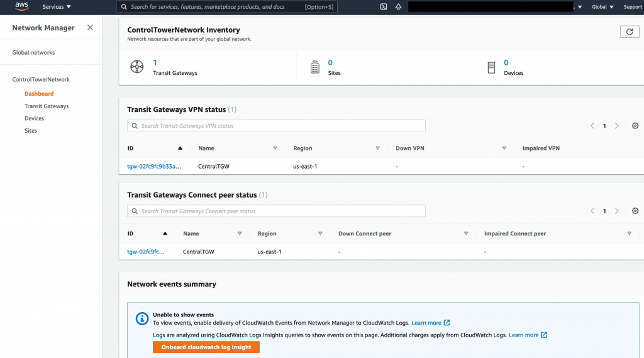This screenshot has width=644, height=358.
Task: Open the Dashboard nav item
Action: pos(39,94)
